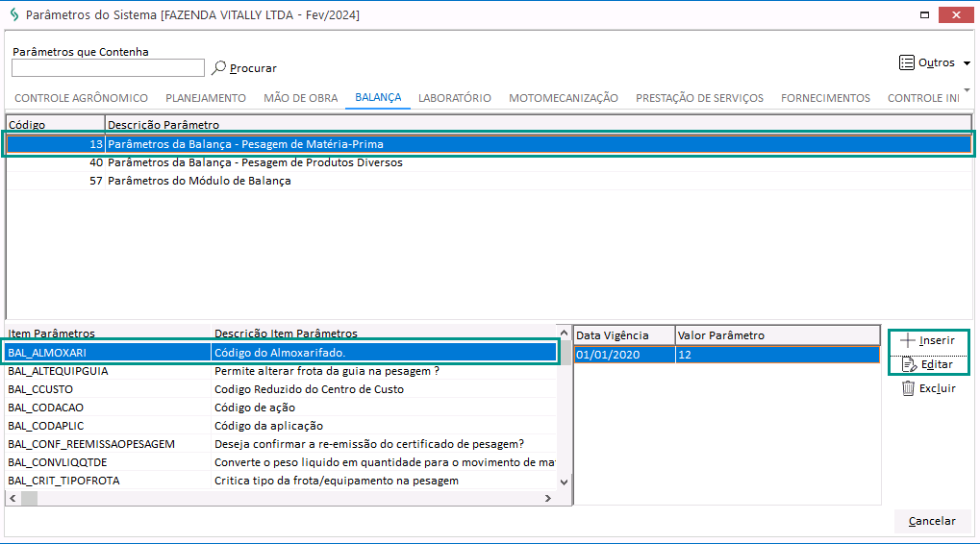Select row 13 Pesagem de Matéria-Prima
The width and height of the screenshot is (980, 544).
(x=489, y=144)
